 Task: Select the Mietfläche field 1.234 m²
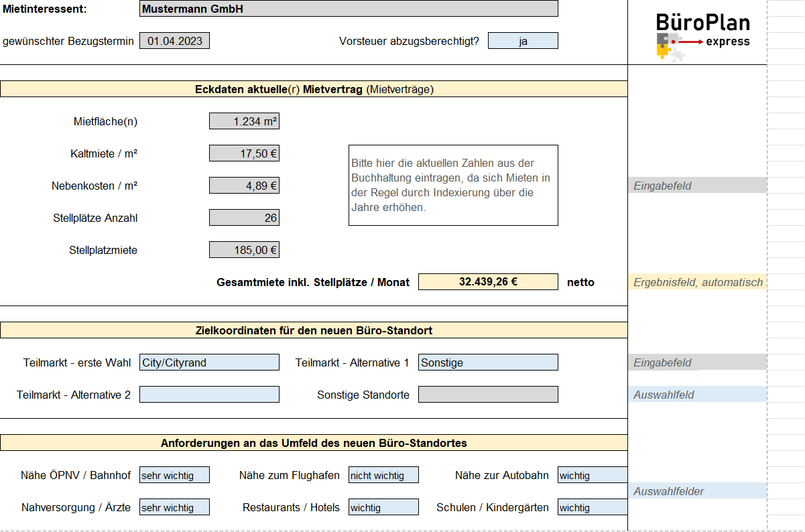pos(244,121)
